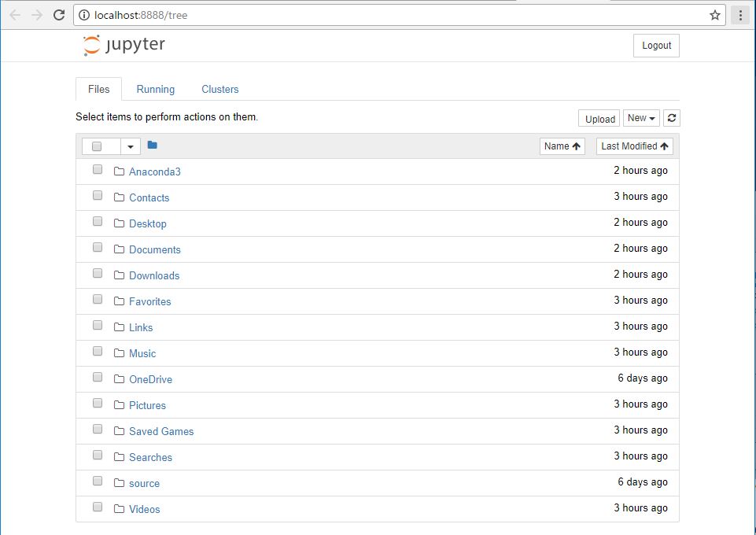Check the Anaconda3 row checkbox
This screenshot has width=756, height=535.
[x=98, y=169]
